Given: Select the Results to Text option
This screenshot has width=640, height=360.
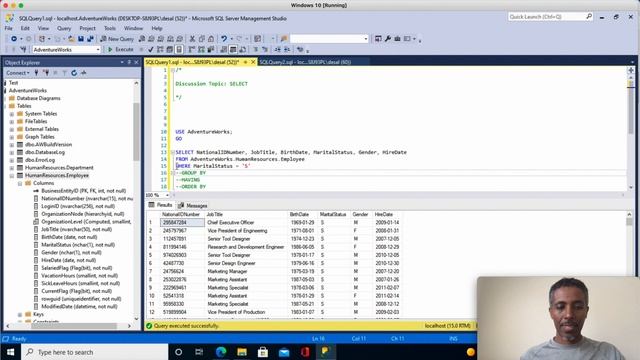Looking at the screenshot, I should pos(223,49).
